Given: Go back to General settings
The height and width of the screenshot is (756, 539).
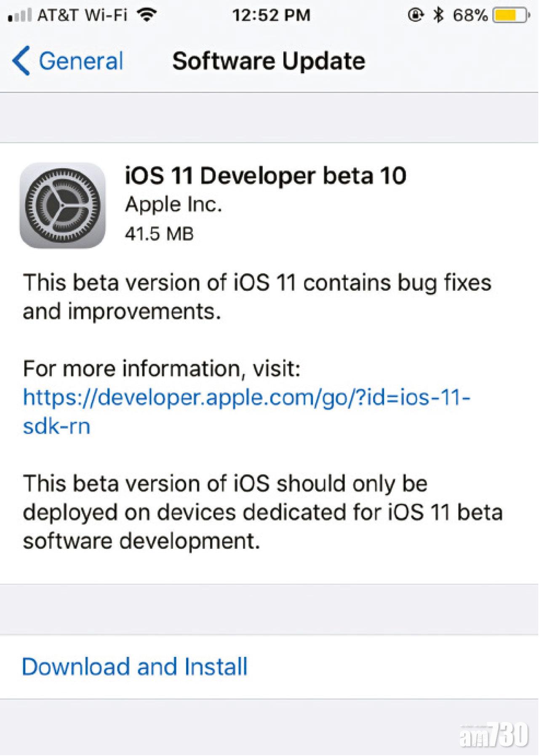Looking at the screenshot, I should (81, 61).
